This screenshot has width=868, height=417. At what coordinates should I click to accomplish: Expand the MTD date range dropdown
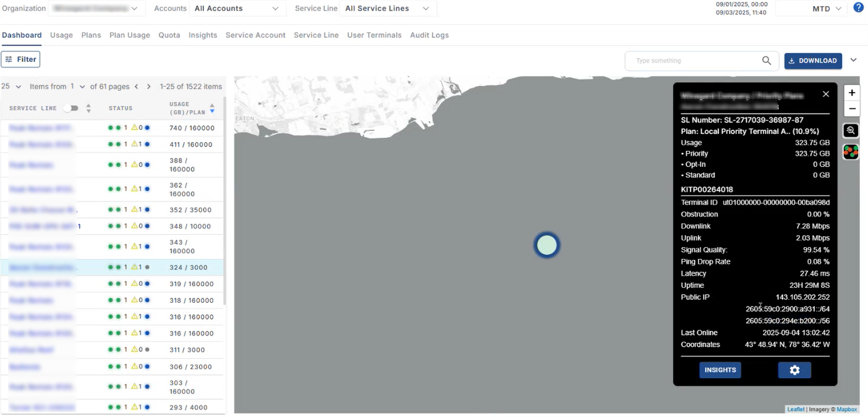tap(827, 9)
